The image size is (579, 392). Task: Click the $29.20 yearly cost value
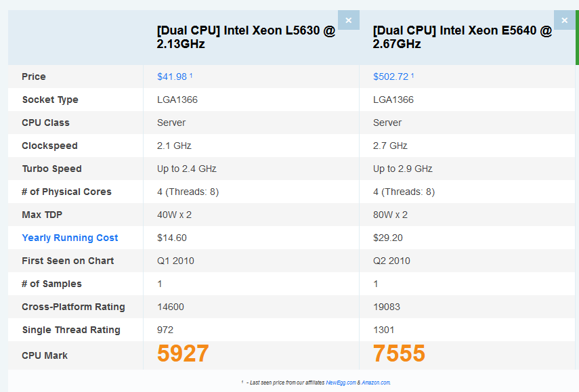point(388,238)
